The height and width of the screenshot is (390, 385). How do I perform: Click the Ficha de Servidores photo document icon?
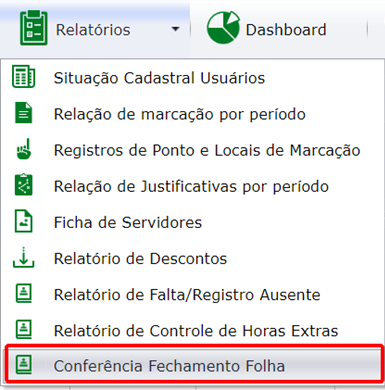point(24,221)
